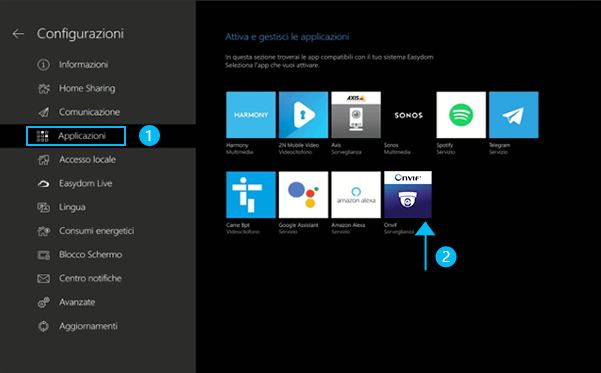
Task: Click the Aggiornamenti refresh icon
Action: click(43, 326)
